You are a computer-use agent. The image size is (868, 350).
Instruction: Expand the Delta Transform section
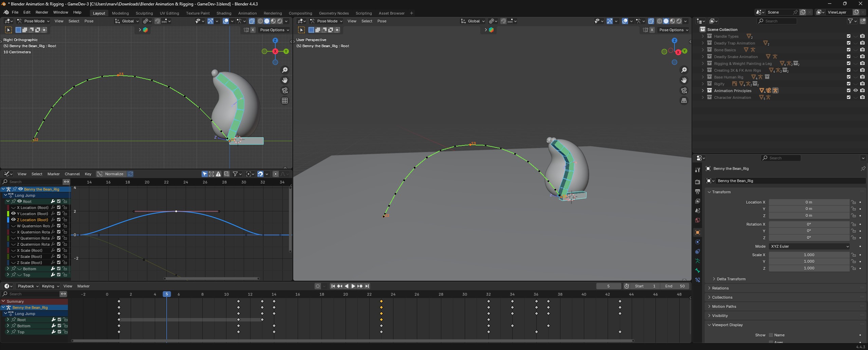(731, 279)
